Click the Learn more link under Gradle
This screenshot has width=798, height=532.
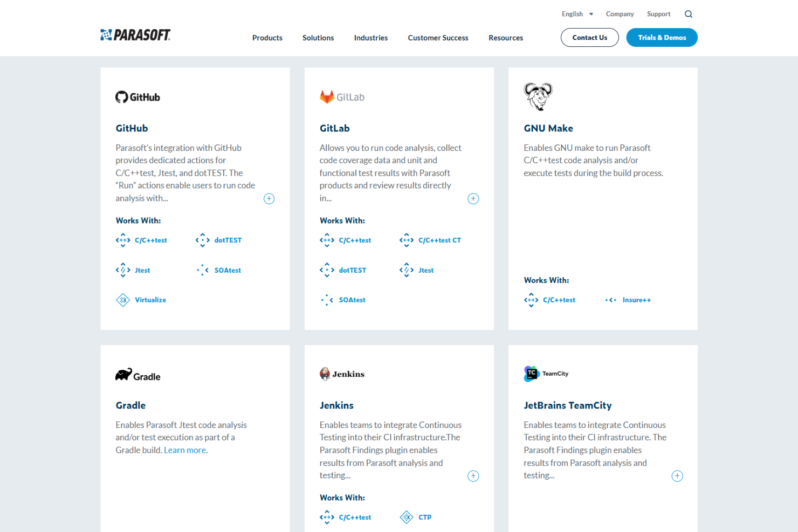185,450
